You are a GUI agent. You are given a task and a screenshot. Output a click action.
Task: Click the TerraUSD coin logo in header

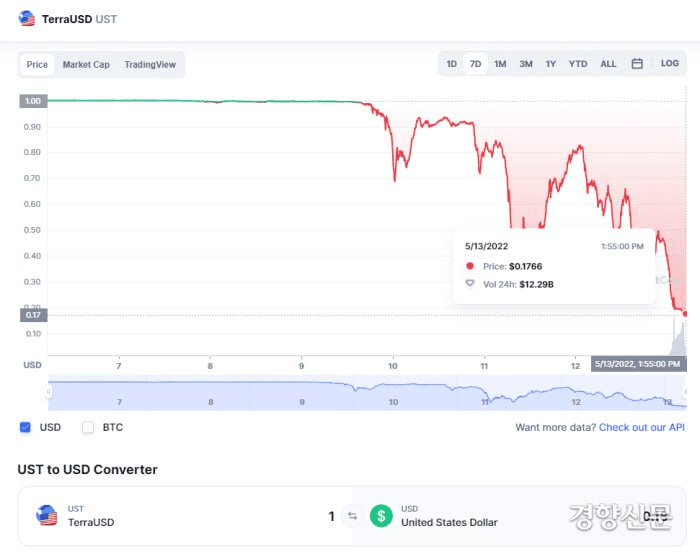click(x=27, y=19)
